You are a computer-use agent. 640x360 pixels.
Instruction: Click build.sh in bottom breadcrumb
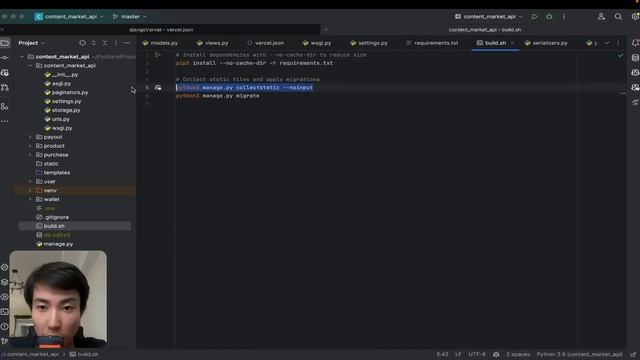(84, 354)
